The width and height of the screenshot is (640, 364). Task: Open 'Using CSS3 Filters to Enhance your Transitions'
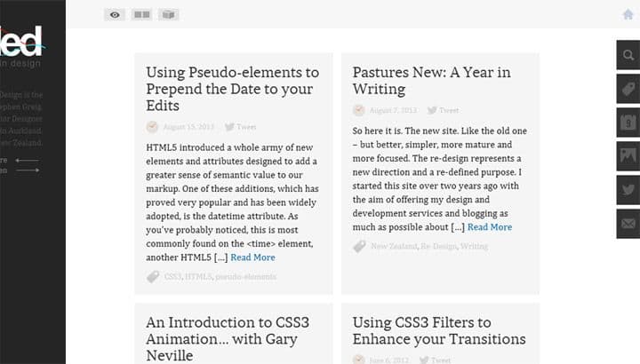coord(439,330)
